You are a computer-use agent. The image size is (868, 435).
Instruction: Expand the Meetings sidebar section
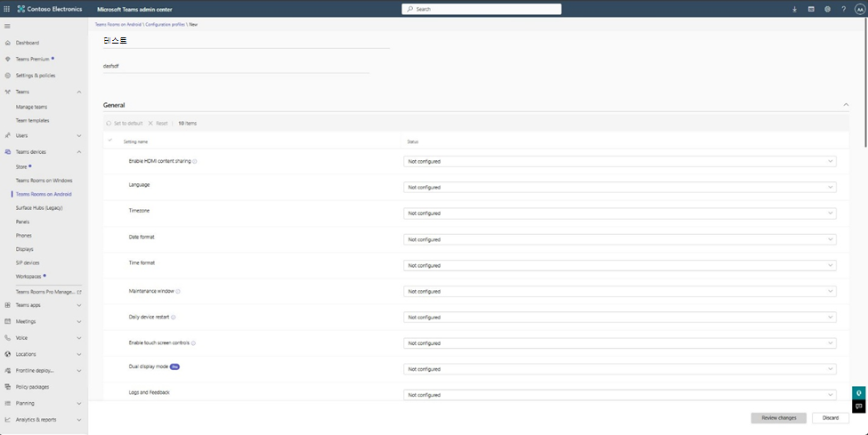[x=79, y=321]
